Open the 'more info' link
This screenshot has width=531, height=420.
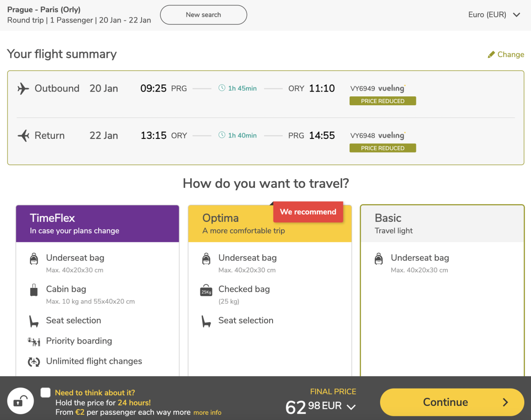pos(207,412)
